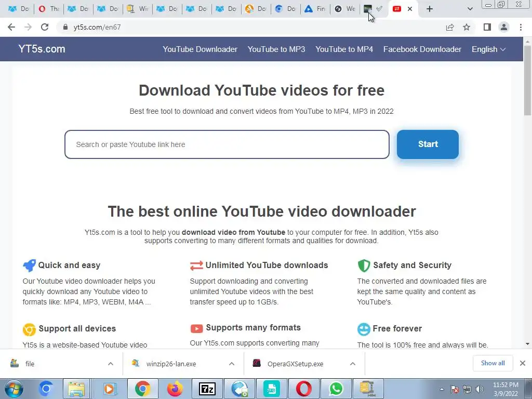This screenshot has height=399, width=532.
Task: Open the YouTube Downloader nav link
Action: [200, 49]
